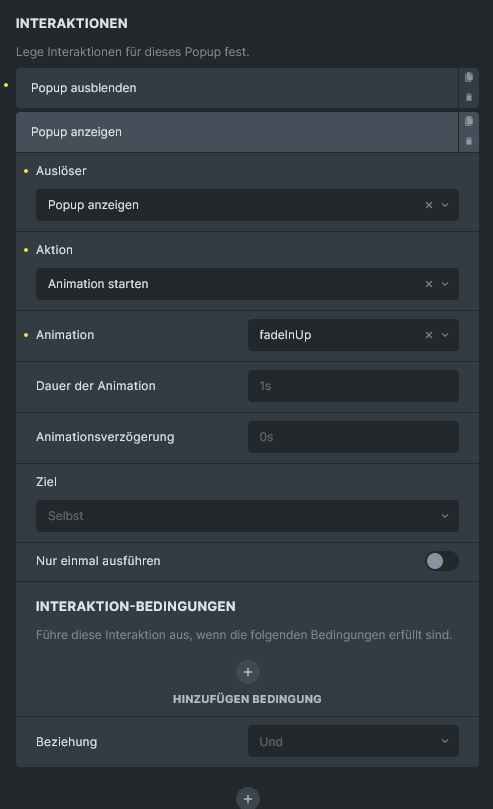
Task: Click HINZUFÜGEN BEDINGUNG label
Action: pyautogui.click(x=247, y=699)
